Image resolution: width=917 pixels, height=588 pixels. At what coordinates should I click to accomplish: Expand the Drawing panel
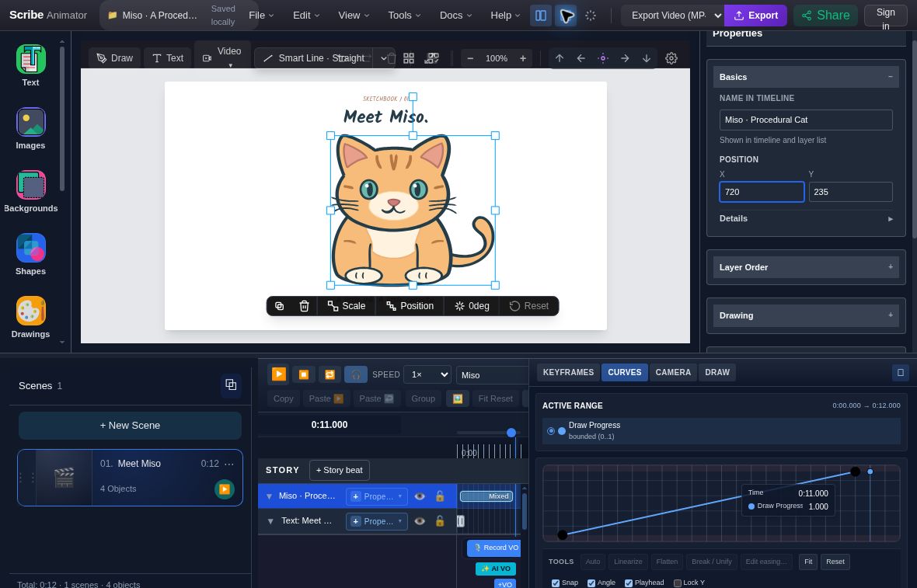pos(806,315)
